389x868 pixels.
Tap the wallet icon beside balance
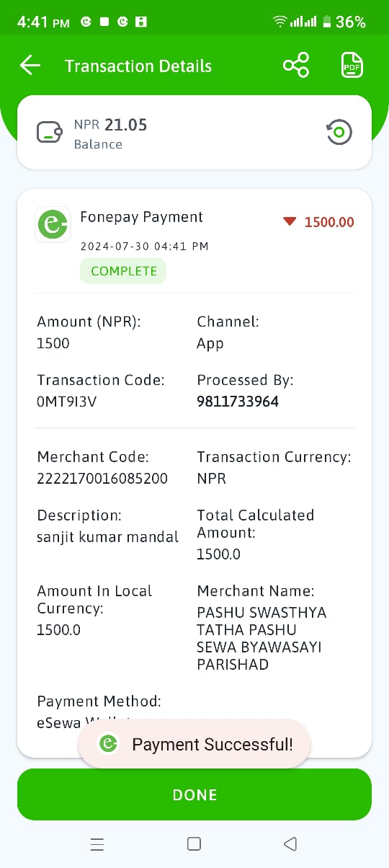pos(49,133)
